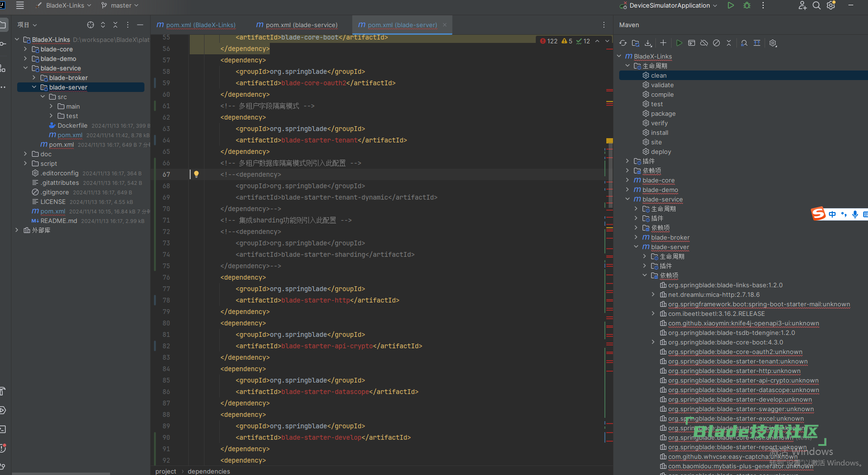Click generate sources and update folders icon
This screenshot has width=868, height=475.
tap(635, 43)
